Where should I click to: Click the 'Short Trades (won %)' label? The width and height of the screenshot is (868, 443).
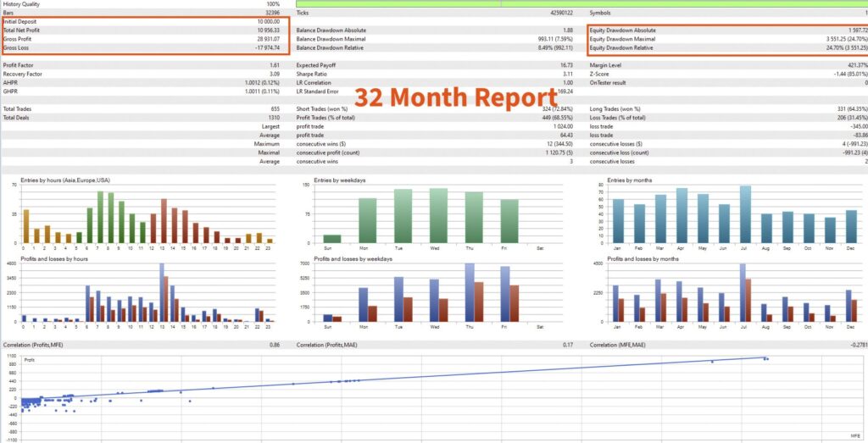[x=322, y=109]
